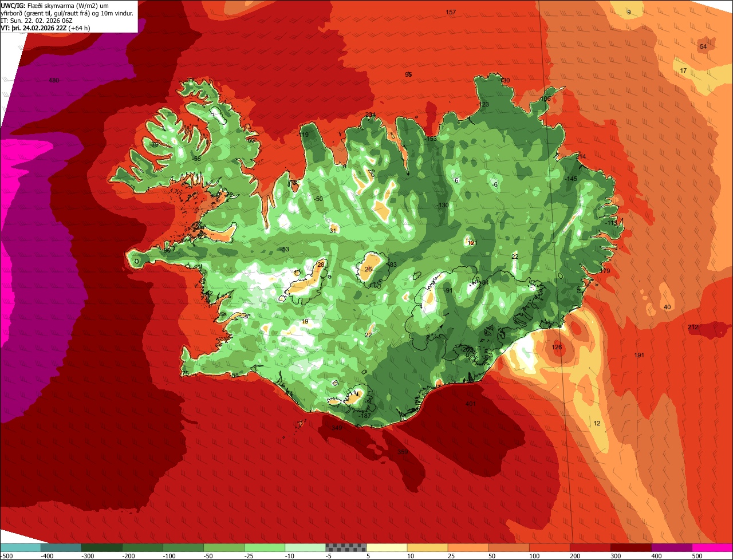Click the '-130' value in central Iceland
Screen dimensions: 733x560
coord(443,205)
